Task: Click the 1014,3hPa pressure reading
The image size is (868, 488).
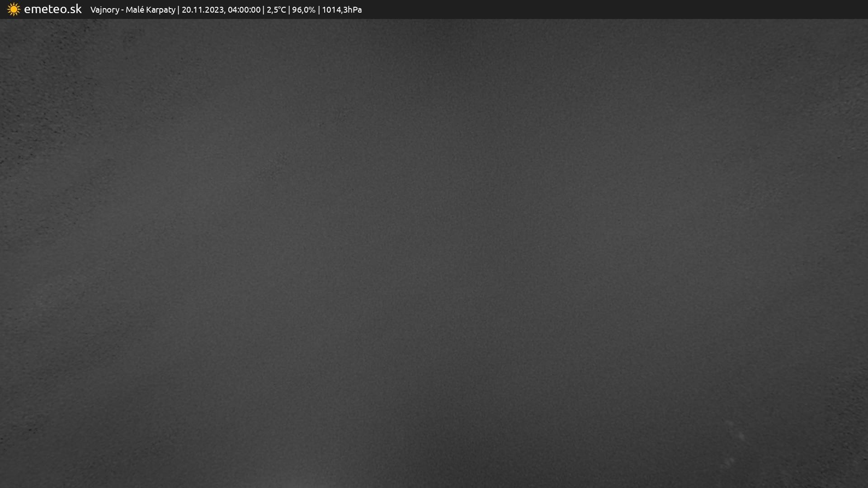Action: 342,10
